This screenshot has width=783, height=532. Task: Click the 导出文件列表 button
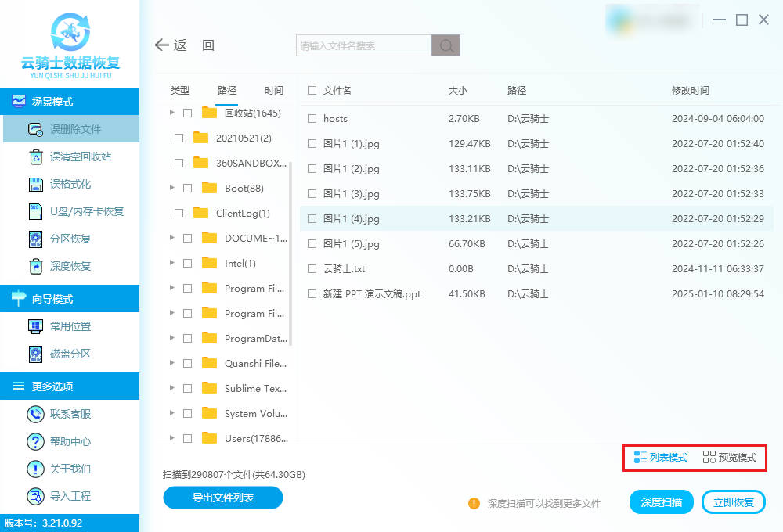point(223,498)
